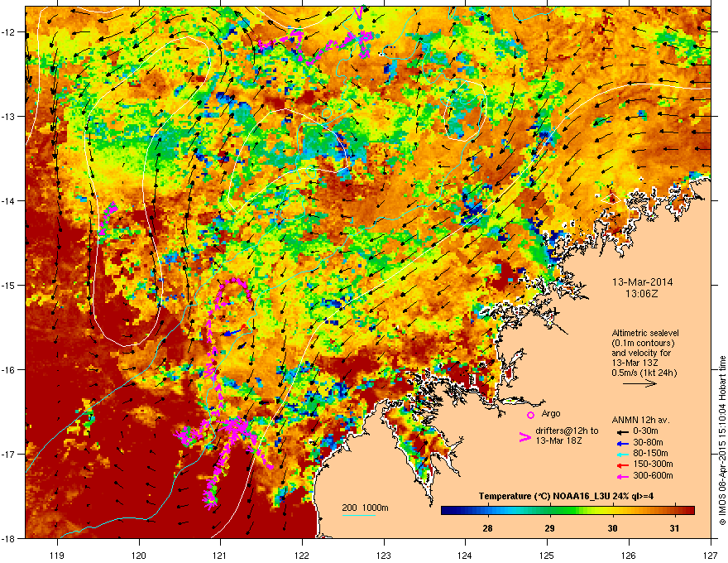This screenshot has height=563, width=728.
Task: Click the latitude axis label -16
Action: 9,370
